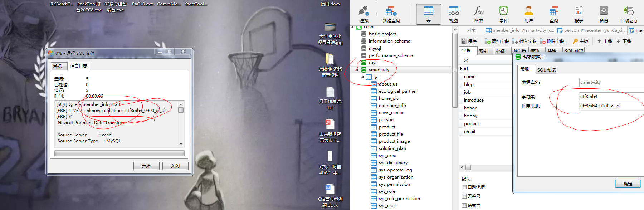
Task: Select the ruyi database icon
Action: [364, 63]
